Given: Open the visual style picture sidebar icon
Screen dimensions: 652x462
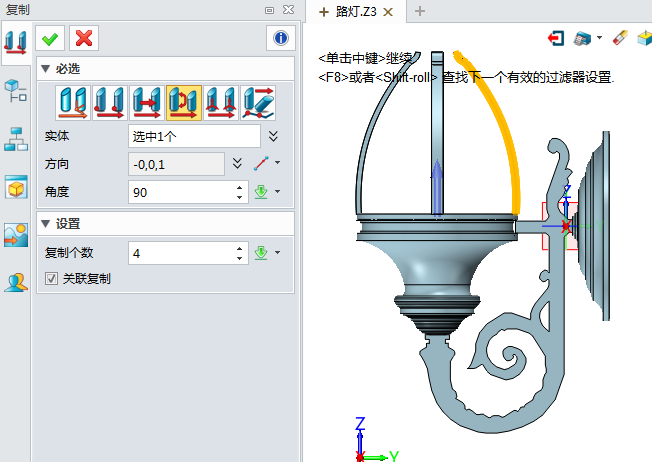Looking at the screenshot, I should coord(16,235).
